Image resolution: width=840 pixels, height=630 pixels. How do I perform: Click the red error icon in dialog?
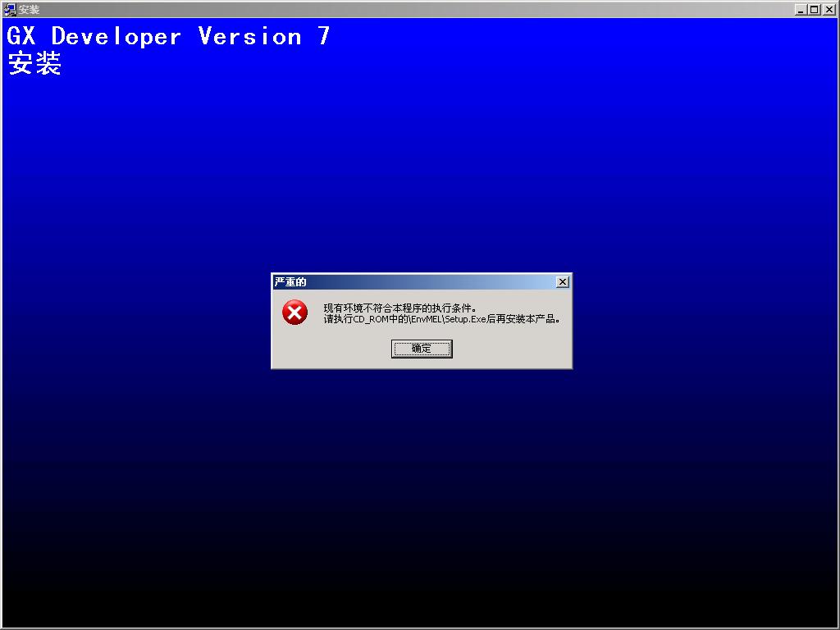click(x=294, y=313)
